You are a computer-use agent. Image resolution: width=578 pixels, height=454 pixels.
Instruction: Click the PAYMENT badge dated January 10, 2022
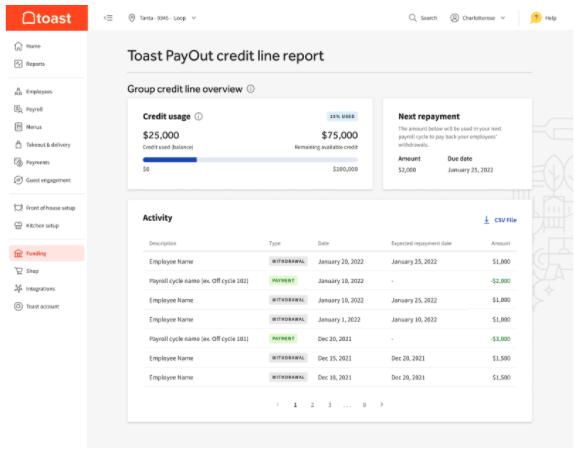(x=283, y=281)
